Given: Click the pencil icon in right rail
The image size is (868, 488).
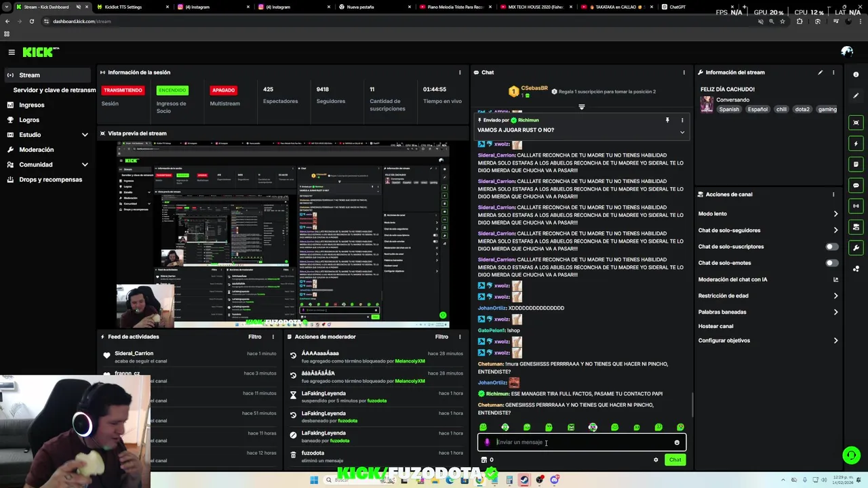Looking at the screenshot, I should tap(856, 96).
